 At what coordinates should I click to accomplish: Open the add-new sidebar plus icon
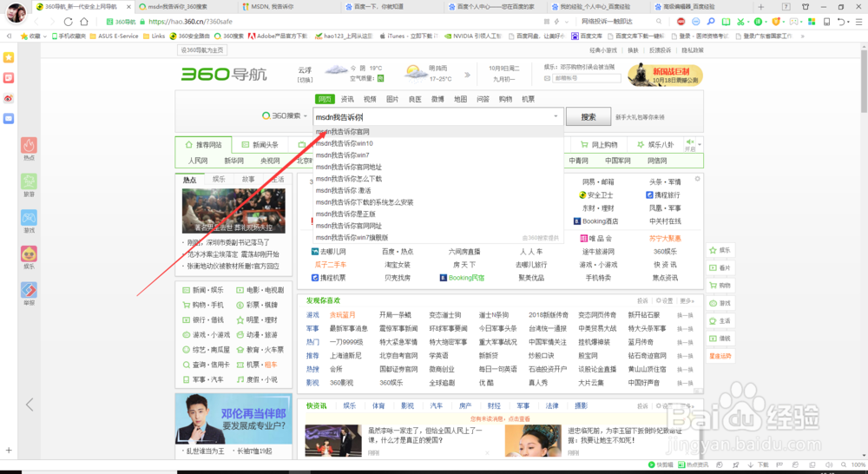click(9, 451)
